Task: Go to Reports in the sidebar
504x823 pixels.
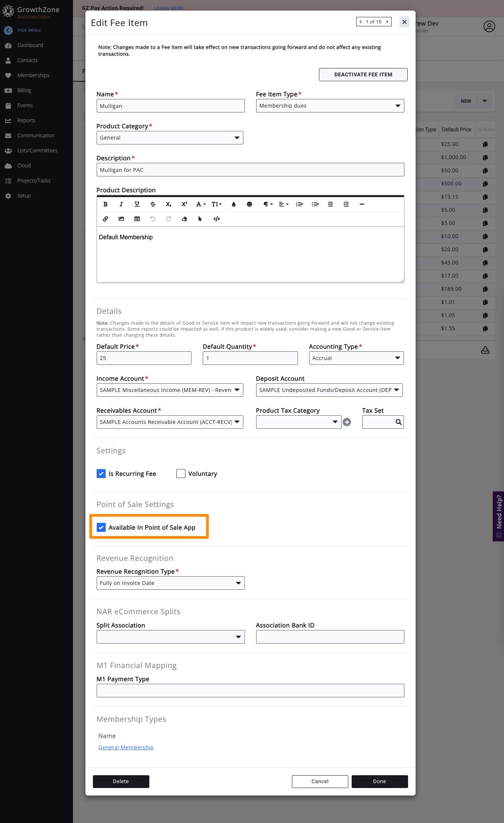Action: click(26, 120)
